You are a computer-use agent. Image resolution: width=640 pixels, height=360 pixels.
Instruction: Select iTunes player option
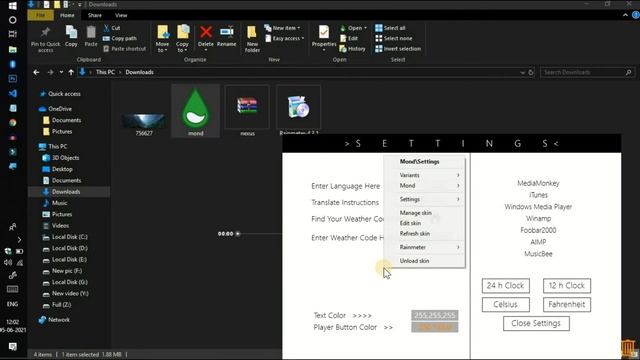538,195
